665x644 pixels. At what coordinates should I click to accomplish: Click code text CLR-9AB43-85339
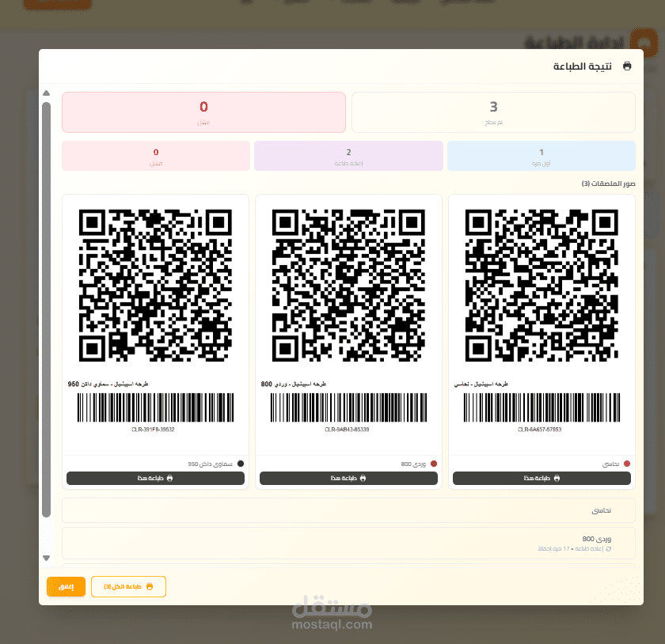point(347,430)
